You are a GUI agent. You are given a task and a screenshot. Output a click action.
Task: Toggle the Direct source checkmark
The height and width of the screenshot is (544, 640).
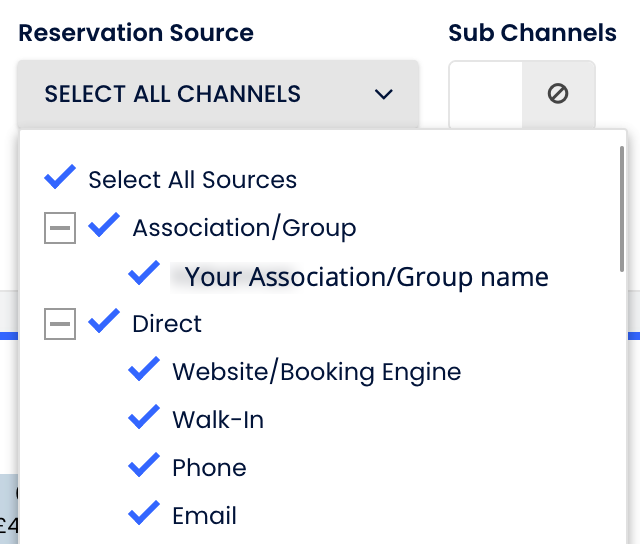[x=104, y=322]
